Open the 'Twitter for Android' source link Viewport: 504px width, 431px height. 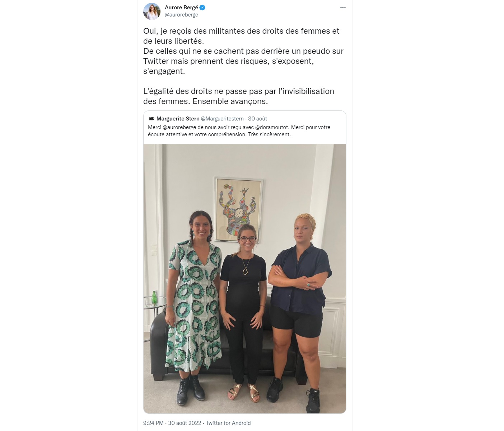click(x=228, y=423)
